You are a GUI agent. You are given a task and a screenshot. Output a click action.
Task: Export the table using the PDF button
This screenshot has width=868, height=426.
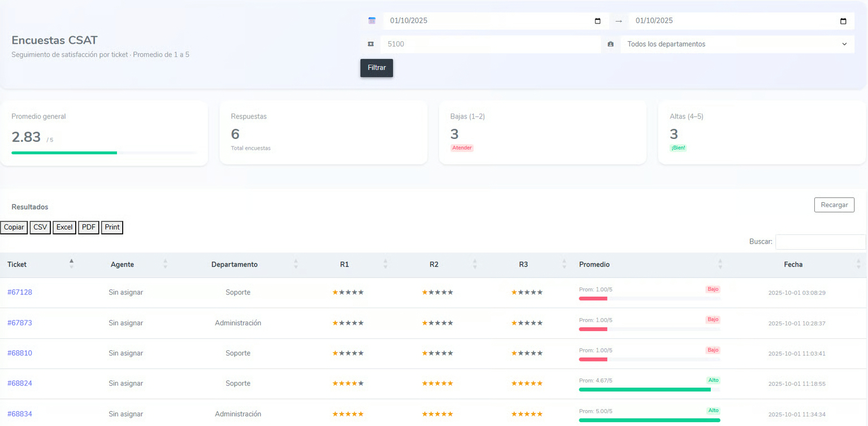(x=89, y=227)
